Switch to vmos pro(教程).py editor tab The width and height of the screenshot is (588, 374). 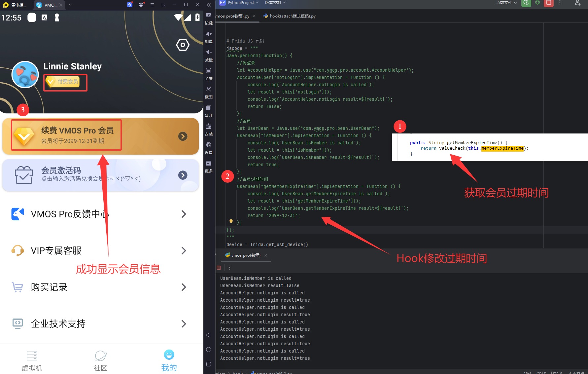[233, 16]
